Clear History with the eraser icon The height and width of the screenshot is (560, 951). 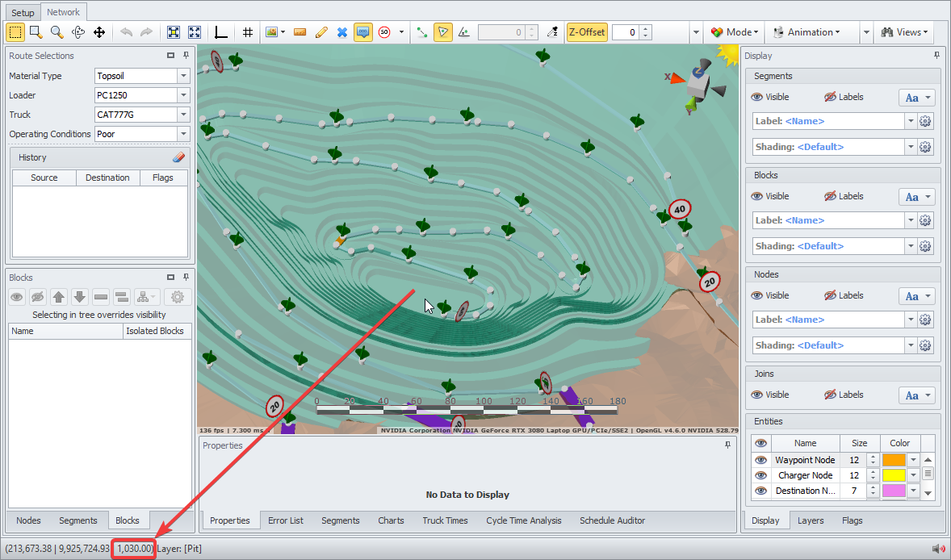point(179,157)
